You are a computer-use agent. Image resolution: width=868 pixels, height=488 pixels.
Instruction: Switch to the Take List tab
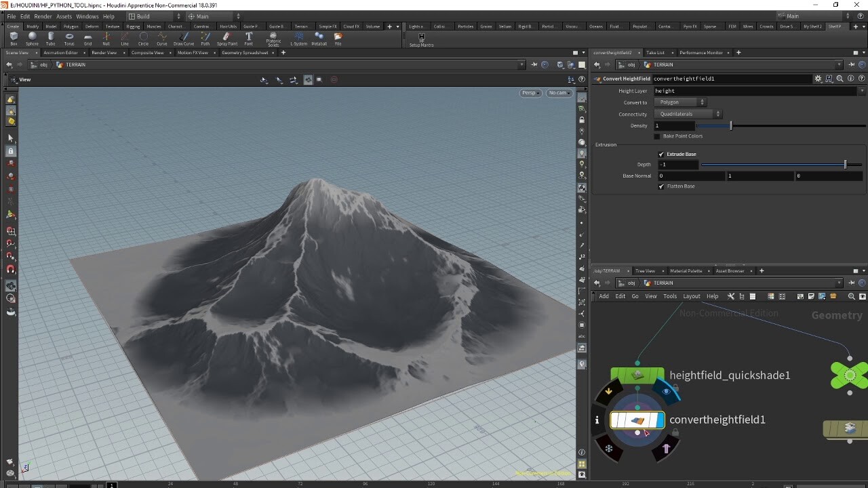pos(657,52)
